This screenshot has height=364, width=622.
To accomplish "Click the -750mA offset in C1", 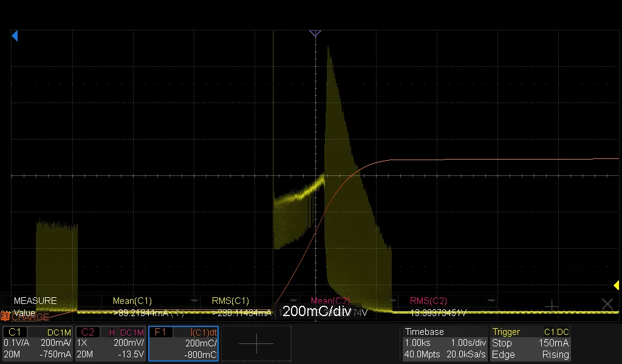I will [55, 354].
